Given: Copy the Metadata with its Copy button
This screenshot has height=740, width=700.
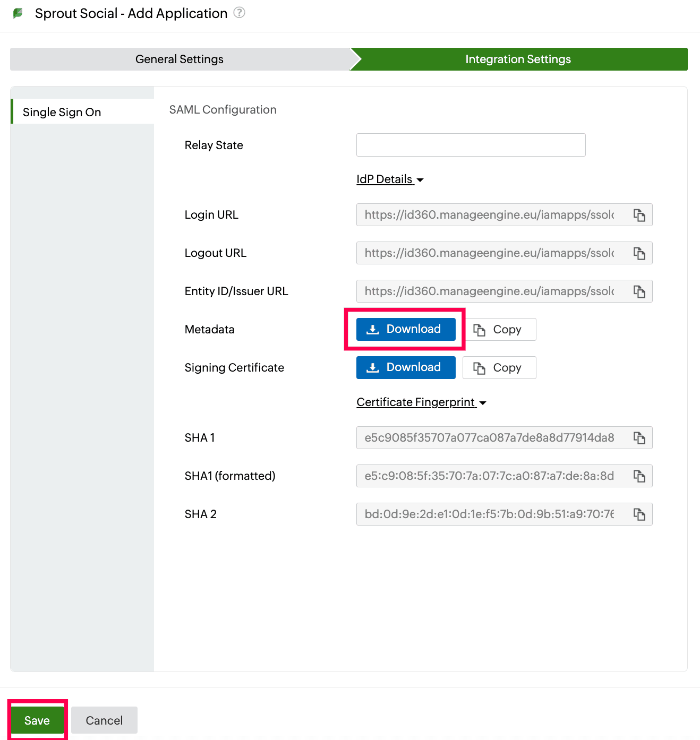Looking at the screenshot, I should (500, 329).
